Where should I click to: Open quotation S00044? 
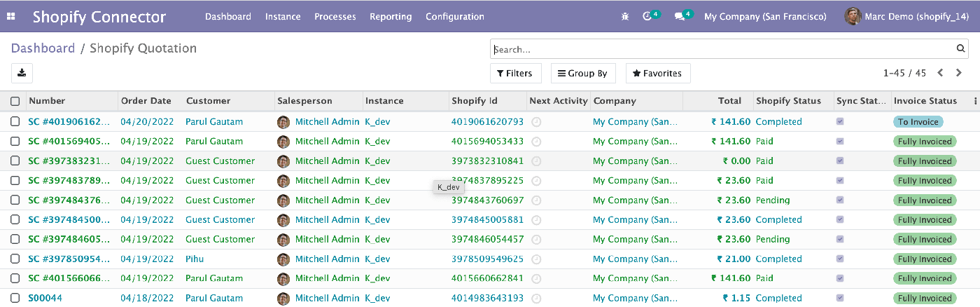coord(45,298)
